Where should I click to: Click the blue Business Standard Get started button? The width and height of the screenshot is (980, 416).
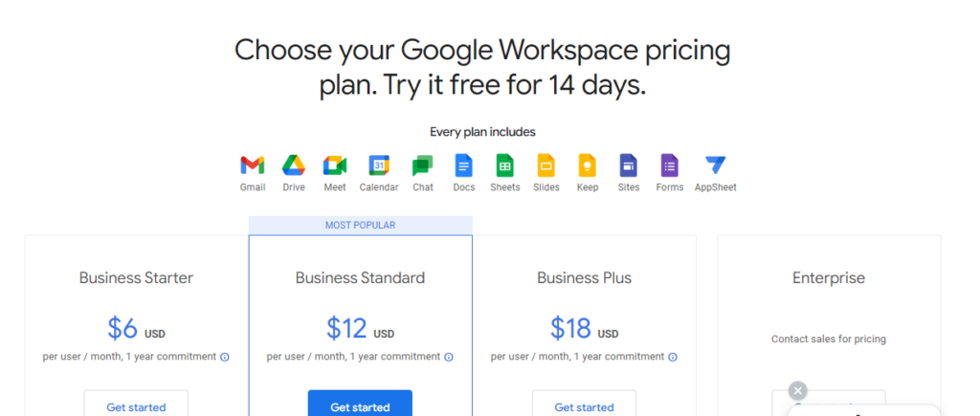[x=360, y=404]
